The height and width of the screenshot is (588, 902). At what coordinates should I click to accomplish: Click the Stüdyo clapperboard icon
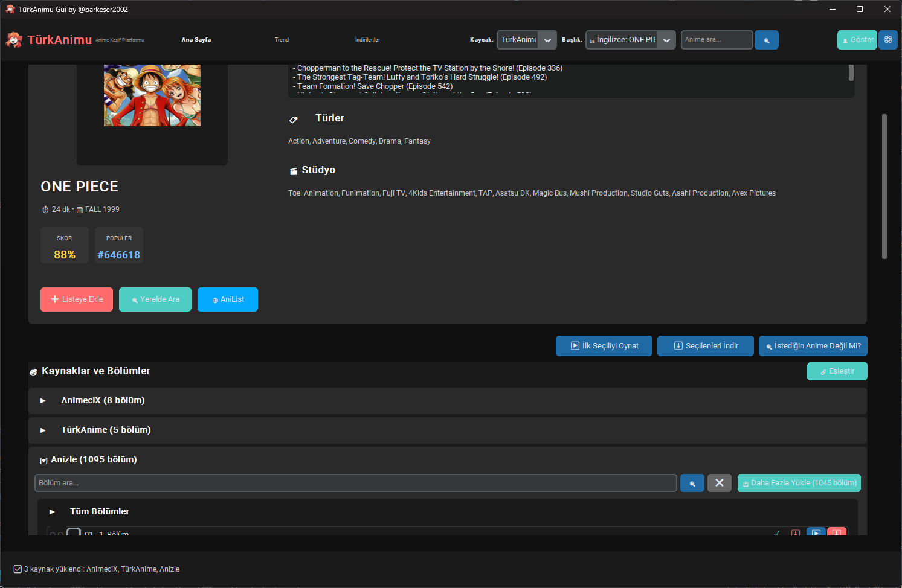[x=294, y=171]
